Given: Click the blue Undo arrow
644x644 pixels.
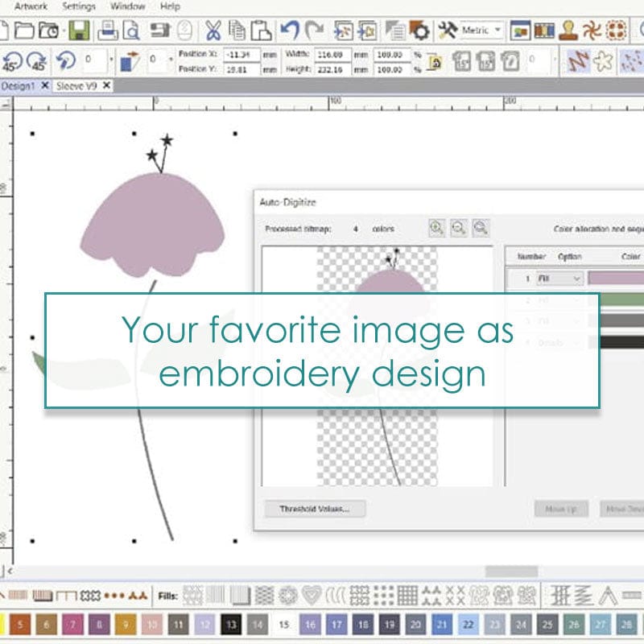Looking at the screenshot, I should point(289,31).
